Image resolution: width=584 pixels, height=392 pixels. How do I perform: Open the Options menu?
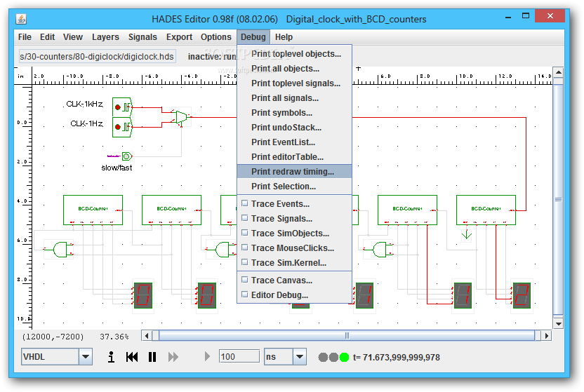tap(216, 37)
